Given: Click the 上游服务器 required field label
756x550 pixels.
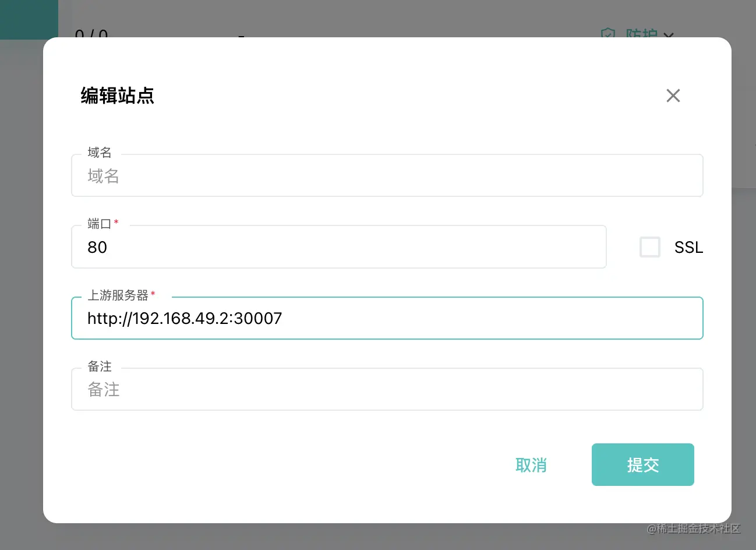Looking at the screenshot, I should coord(118,295).
